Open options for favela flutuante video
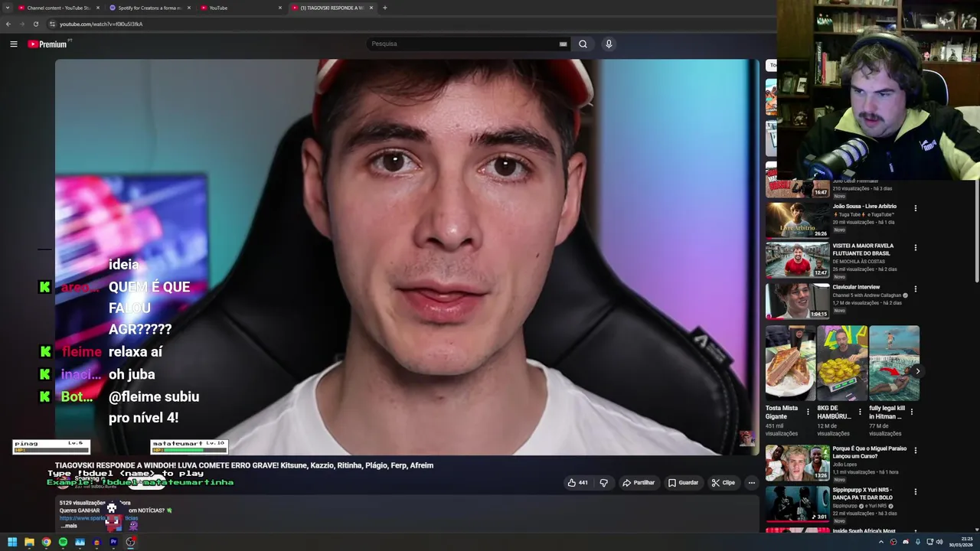The height and width of the screenshot is (551, 980). [x=915, y=248]
